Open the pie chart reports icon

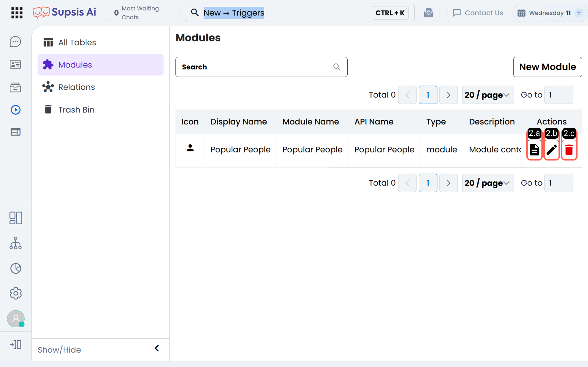tap(16, 268)
